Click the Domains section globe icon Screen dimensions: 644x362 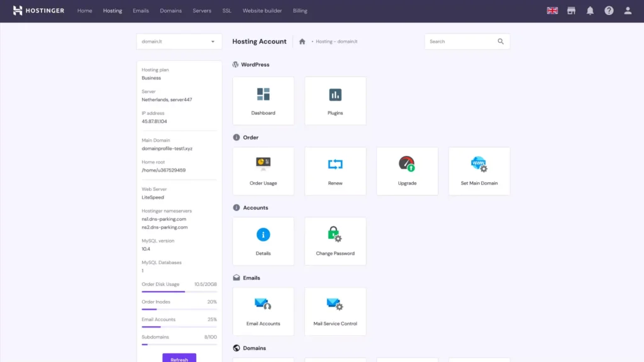(x=236, y=348)
